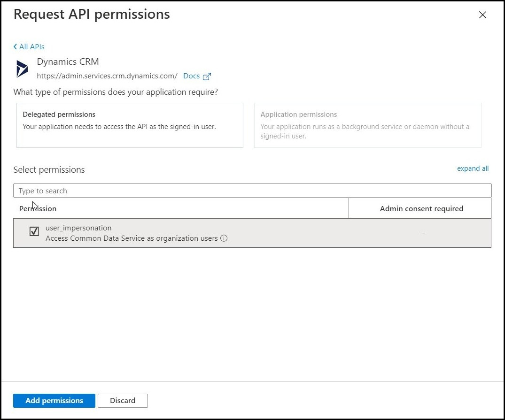Click the Access Common Data Service description text
Viewport: 505px width, 420px height.
tap(132, 238)
